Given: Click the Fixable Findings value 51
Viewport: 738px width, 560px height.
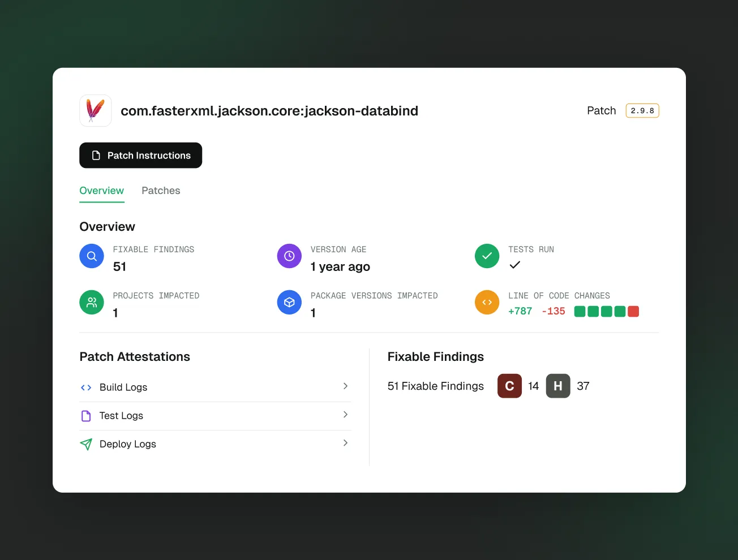Looking at the screenshot, I should tap(119, 266).
